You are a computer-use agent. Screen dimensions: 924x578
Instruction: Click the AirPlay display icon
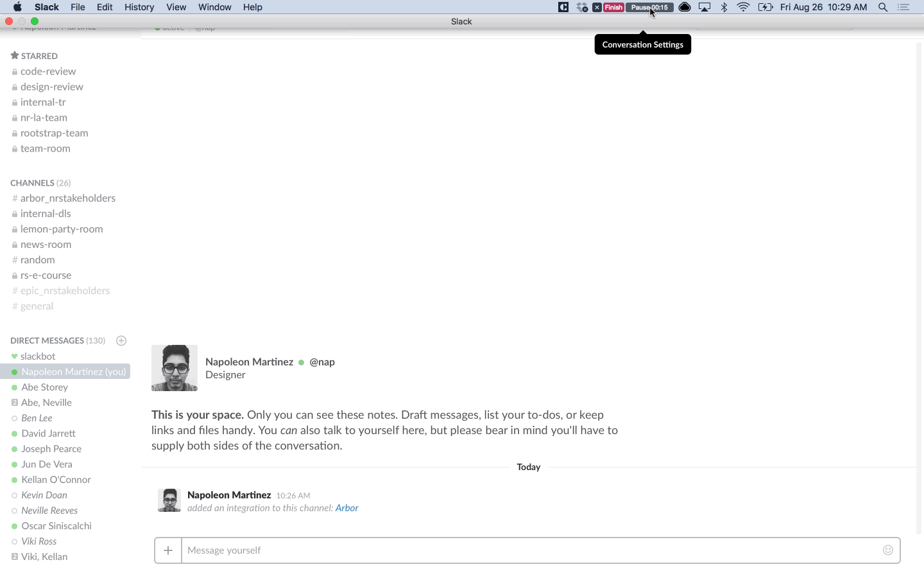tap(705, 7)
